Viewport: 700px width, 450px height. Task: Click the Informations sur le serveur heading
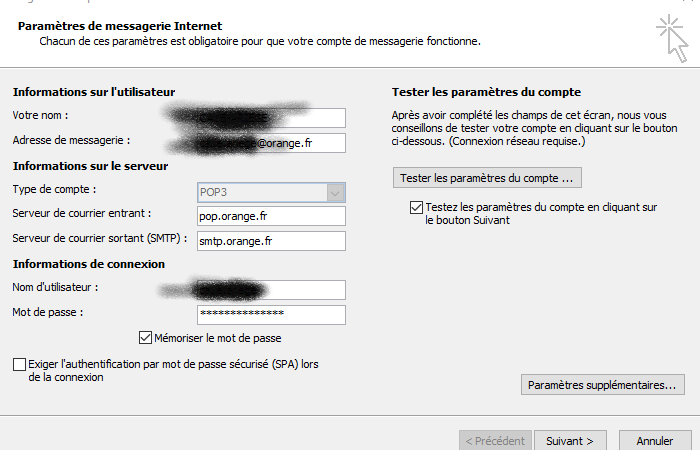[x=90, y=166]
